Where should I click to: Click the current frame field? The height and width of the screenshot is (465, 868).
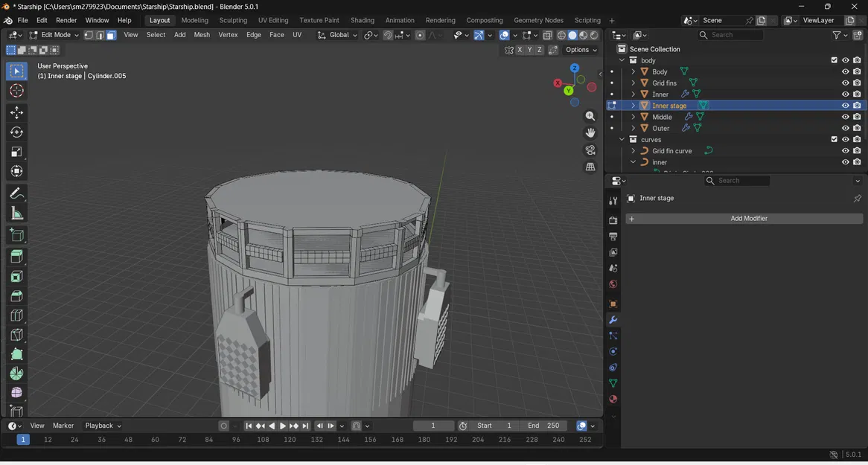pyautogui.click(x=433, y=425)
